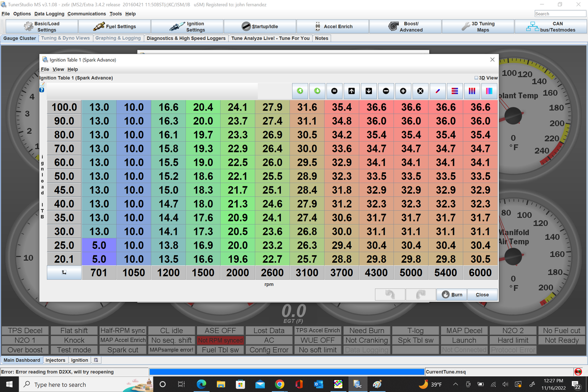Image resolution: width=588 pixels, height=392 pixels.
Task: Open the Help menu in Ignition Table dialog
Action: [73, 70]
